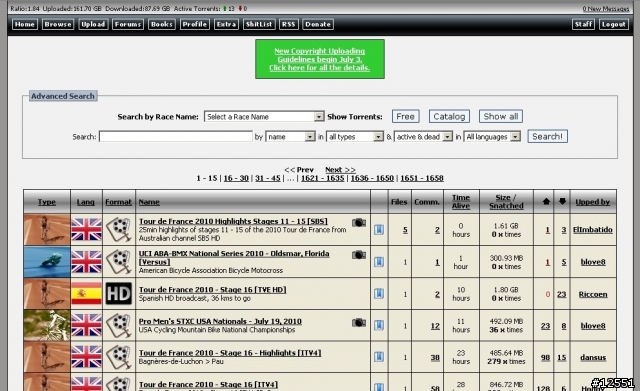Click mountain bike thumbnail for Pro Men's STXC row
The width and height of the screenshot is (640, 391).
click(47, 325)
